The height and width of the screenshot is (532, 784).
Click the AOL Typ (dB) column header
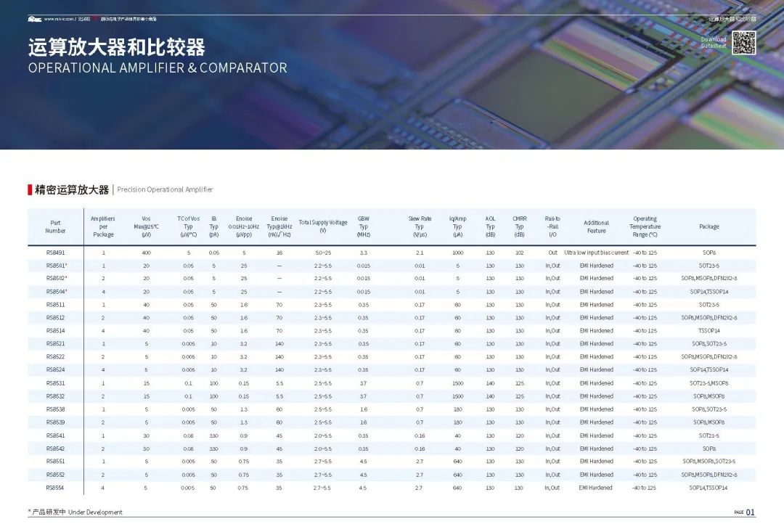[490, 226]
